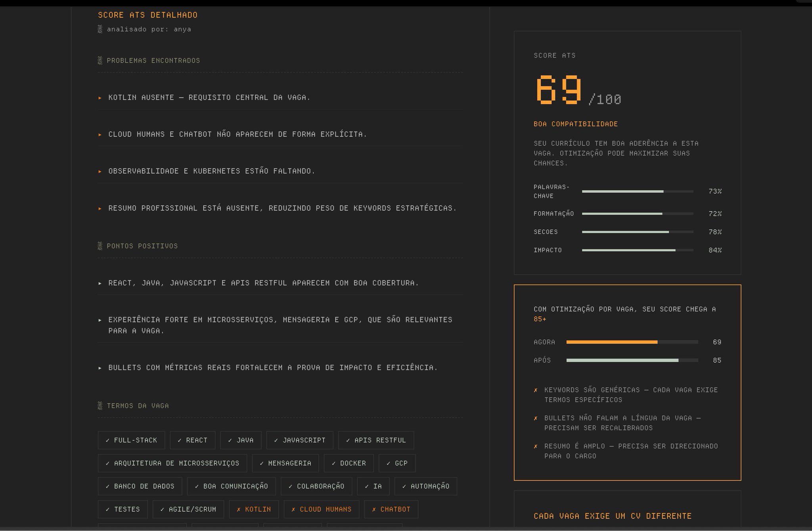The width and height of the screenshot is (812, 531).
Task: Click the GCP keyword chip
Action: click(397, 463)
